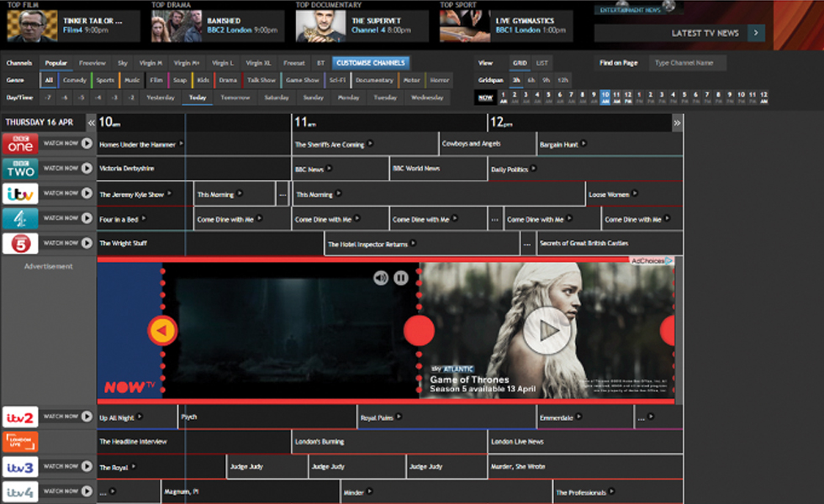824x504 pixels.
Task: Set gridspan to 3h
Action: (x=516, y=81)
